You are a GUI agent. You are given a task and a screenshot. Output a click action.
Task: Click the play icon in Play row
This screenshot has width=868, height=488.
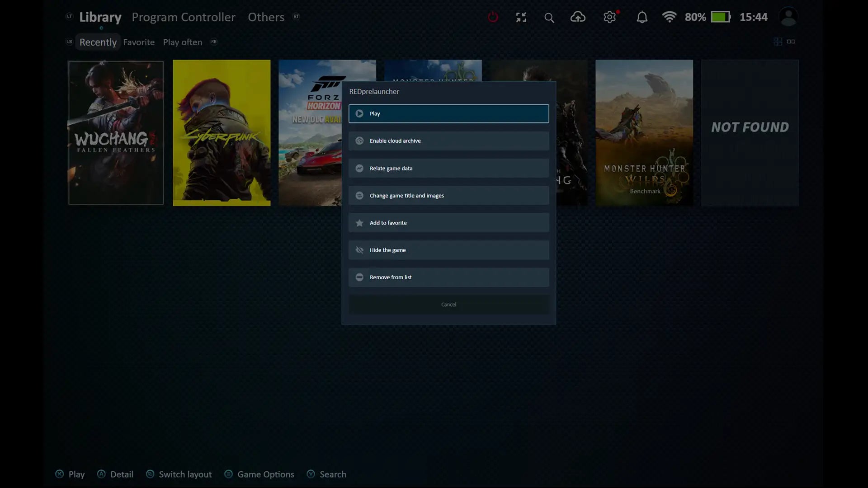tap(359, 113)
